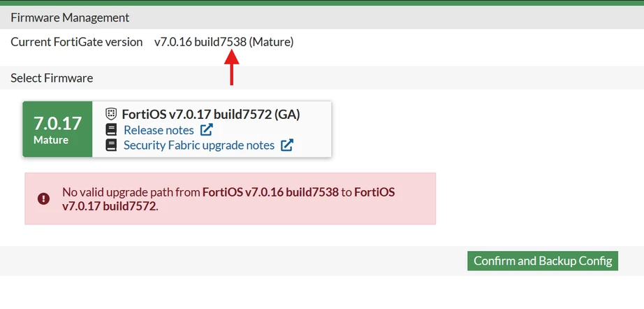Image resolution: width=644 pixels, height=309 pixels.
Task: Click the FortiOS shield icon in firmware card
Action: (111, 114)
